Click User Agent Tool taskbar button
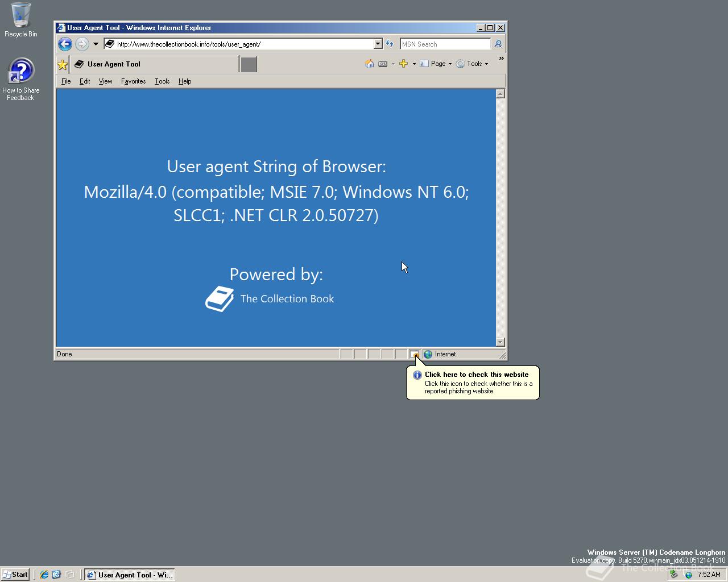 pyautogui.click(x=130, y=575)
